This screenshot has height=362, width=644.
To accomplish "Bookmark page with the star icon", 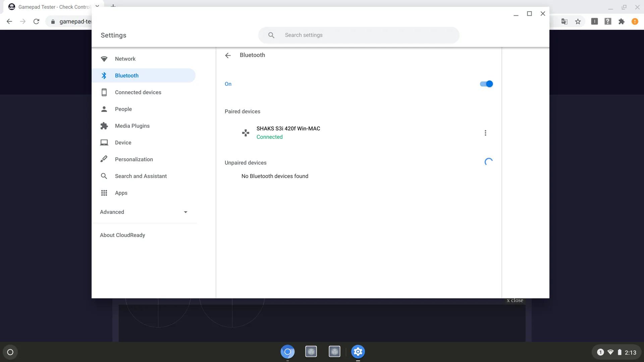I will point(578,22).
